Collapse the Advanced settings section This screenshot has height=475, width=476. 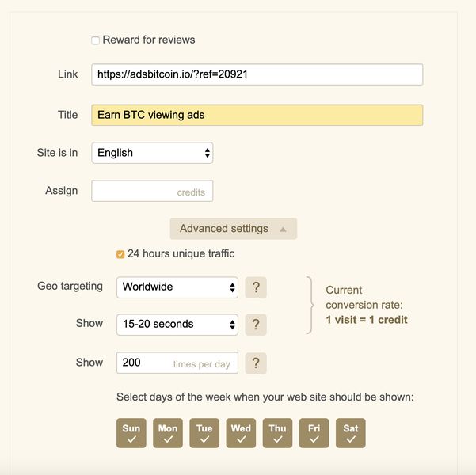(x=233, y=229)
